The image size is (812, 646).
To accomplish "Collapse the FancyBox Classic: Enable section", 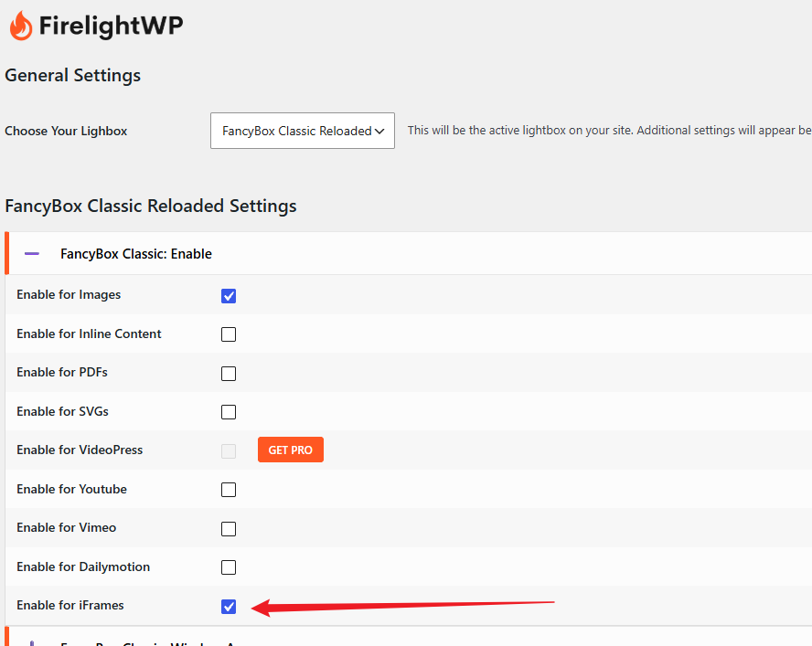I will click(32, 254).
